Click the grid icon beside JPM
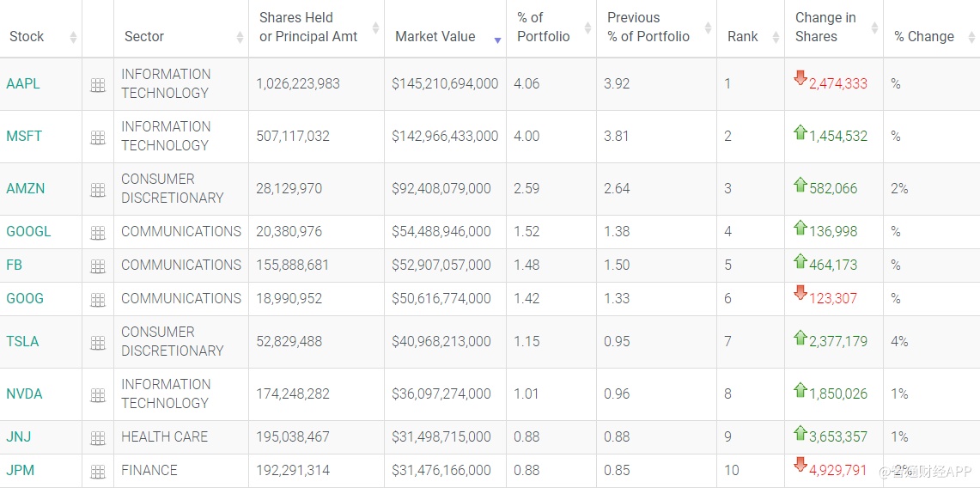Image resolution: width=980 pixels, height=488 pixels. 98,472
